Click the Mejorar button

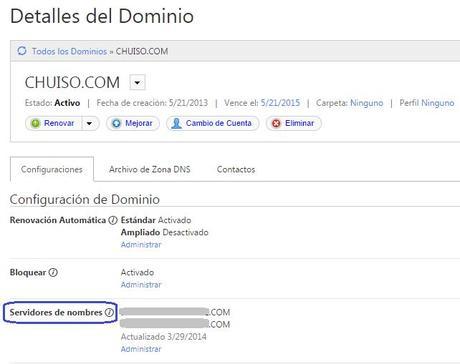coord(133,123)
